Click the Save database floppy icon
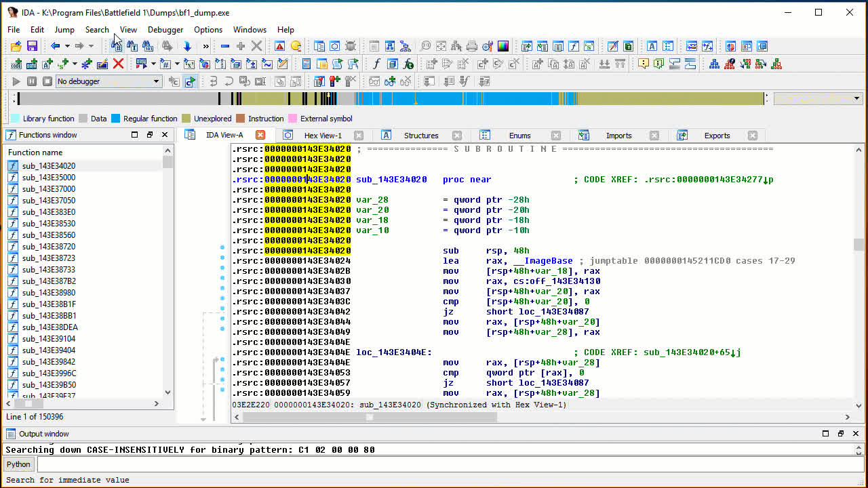 [x=32, y=46]
